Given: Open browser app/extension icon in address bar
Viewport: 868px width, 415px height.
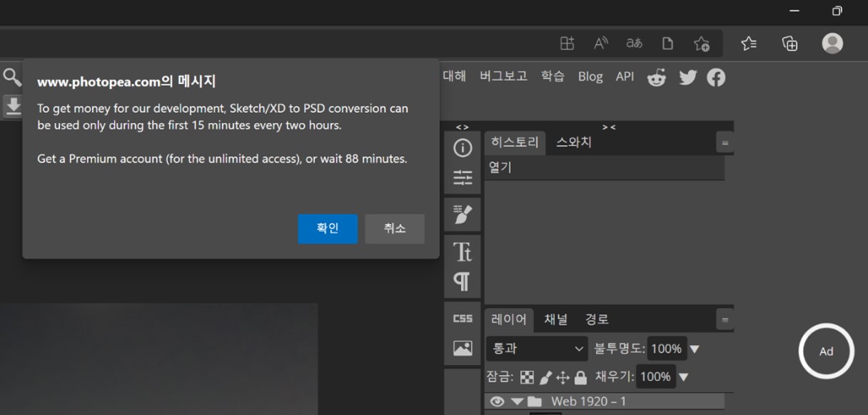Looking at the screenshot, I should click(x=567, y=44).
